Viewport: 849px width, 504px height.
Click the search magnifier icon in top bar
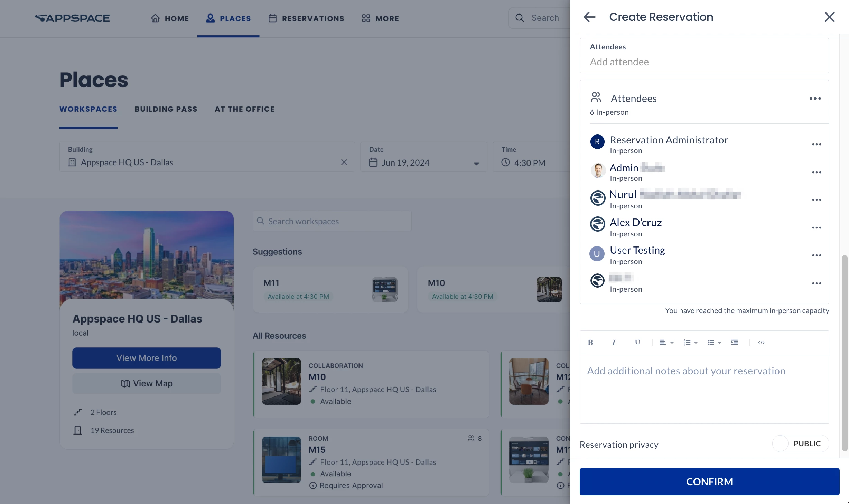(x=520, y=18)
